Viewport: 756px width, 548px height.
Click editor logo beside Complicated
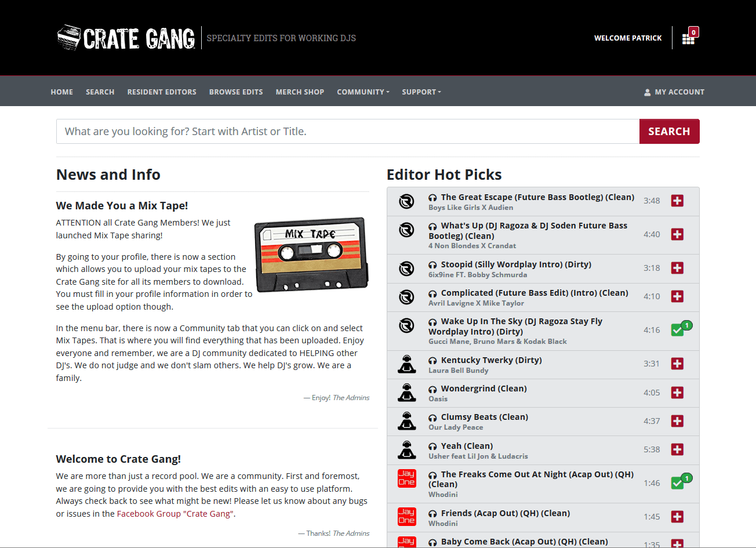pos(406,297)
